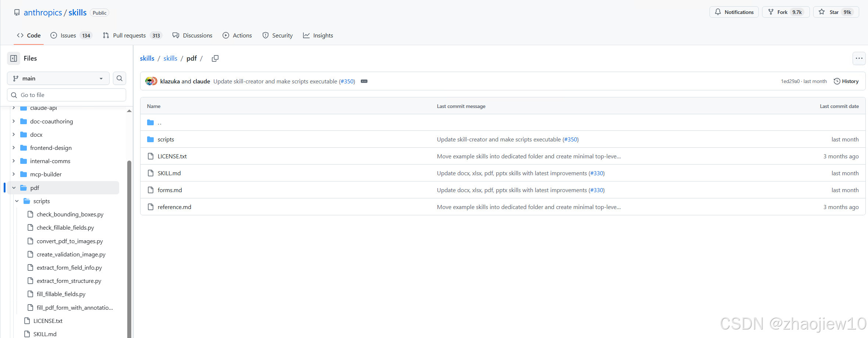
Task: Click the mcp-builder folder icon in sidebar
Action: (x=24, y=174)
